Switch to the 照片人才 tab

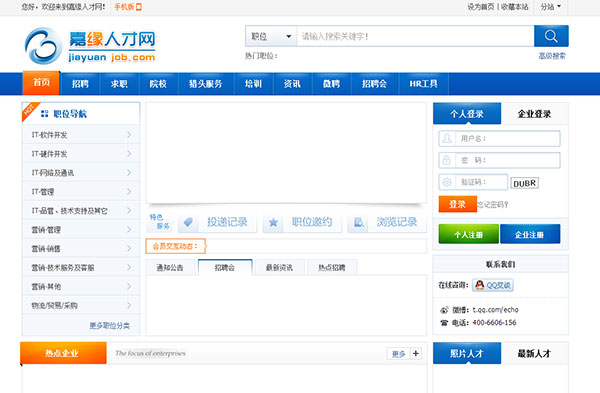pyautogui.click(x=467, y=353)
